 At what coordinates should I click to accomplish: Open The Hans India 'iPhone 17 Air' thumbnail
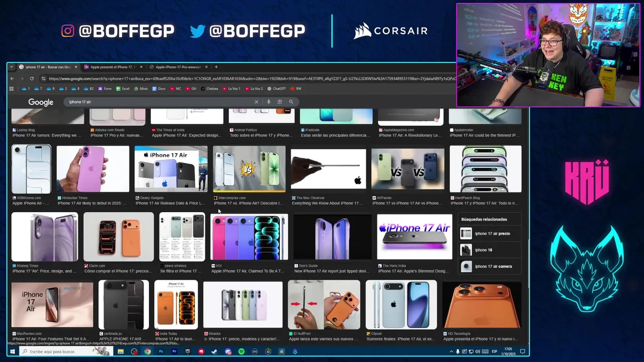point(415,237)
